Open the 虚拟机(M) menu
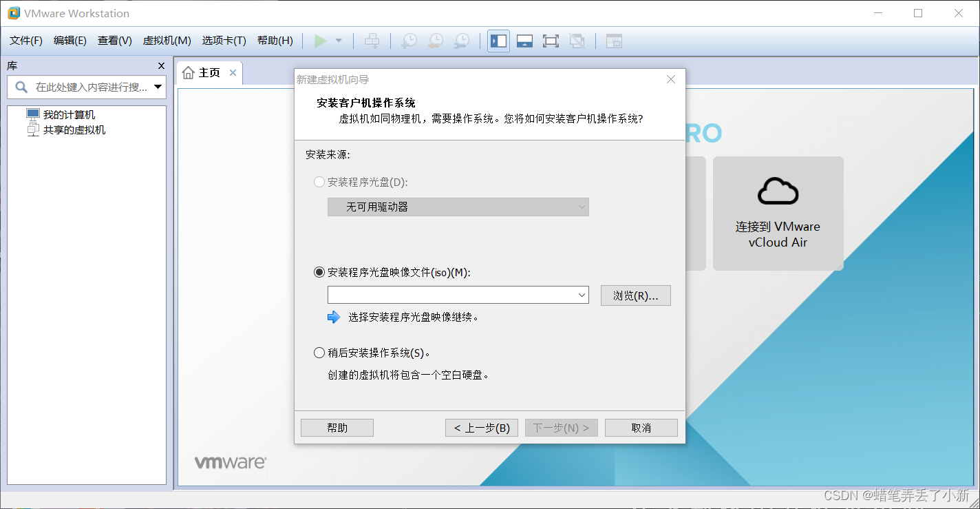This screenshot has width=980, height=509. (167, 41)
